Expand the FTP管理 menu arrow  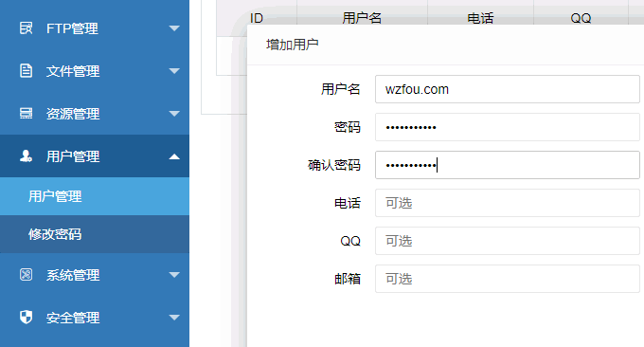pos(174,28)
